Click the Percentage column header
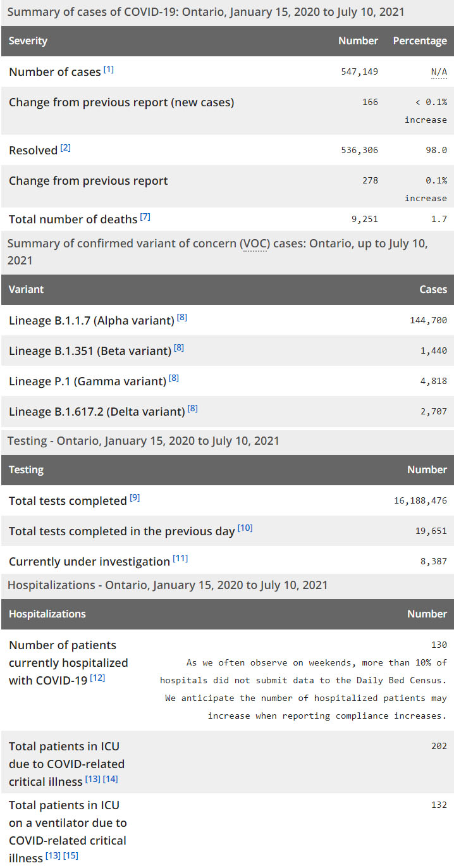Image resolution: width=454 pixels, height=868 pixels. 420,41
